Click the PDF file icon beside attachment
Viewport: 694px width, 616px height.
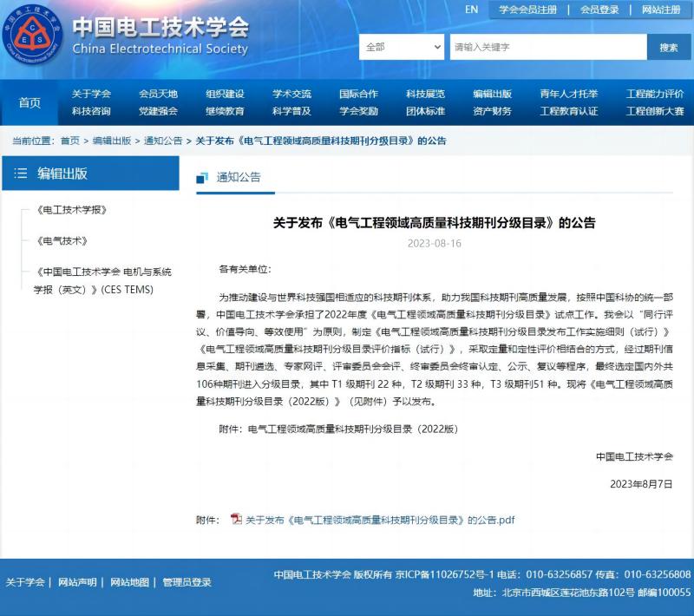point(236,520)
